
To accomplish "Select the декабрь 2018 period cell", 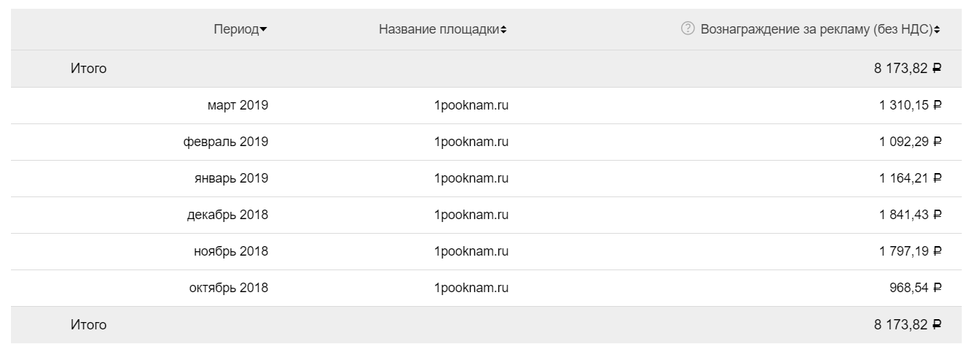I will click(x=227, y=215).
